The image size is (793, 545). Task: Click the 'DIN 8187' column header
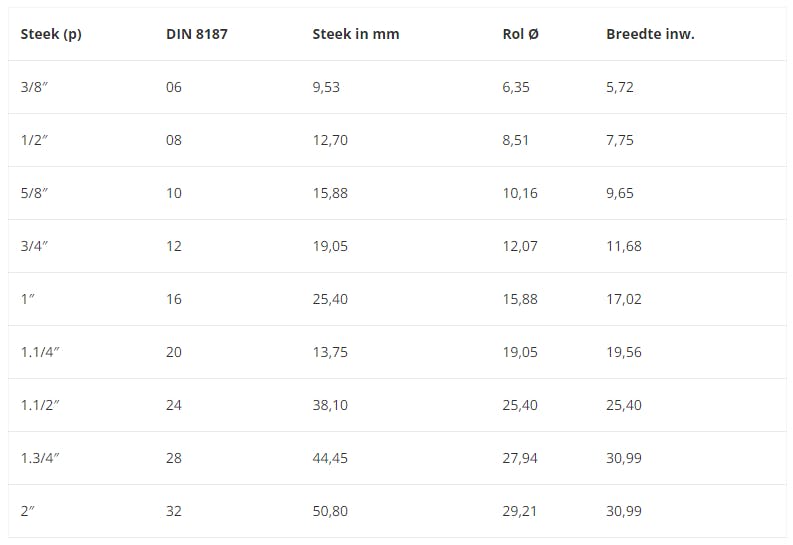198,34
